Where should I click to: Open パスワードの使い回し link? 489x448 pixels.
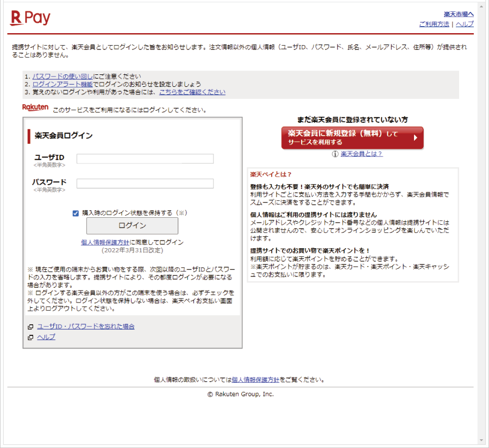click(62, 77)
